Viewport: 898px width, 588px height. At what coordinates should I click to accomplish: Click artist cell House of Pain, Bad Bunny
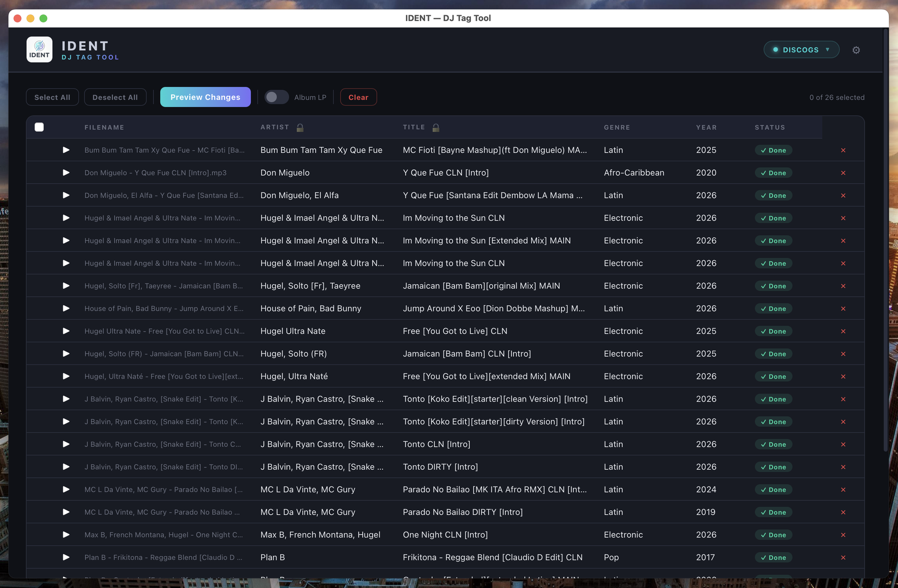(x=311, y=308)
